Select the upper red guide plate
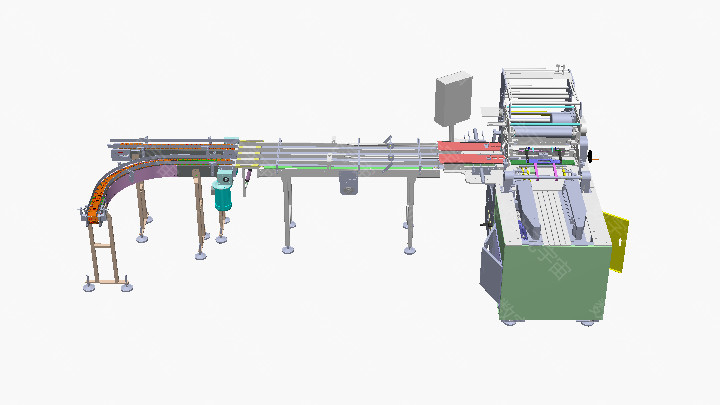The width and height of the screenshot is (720, 405). point(470,146)
